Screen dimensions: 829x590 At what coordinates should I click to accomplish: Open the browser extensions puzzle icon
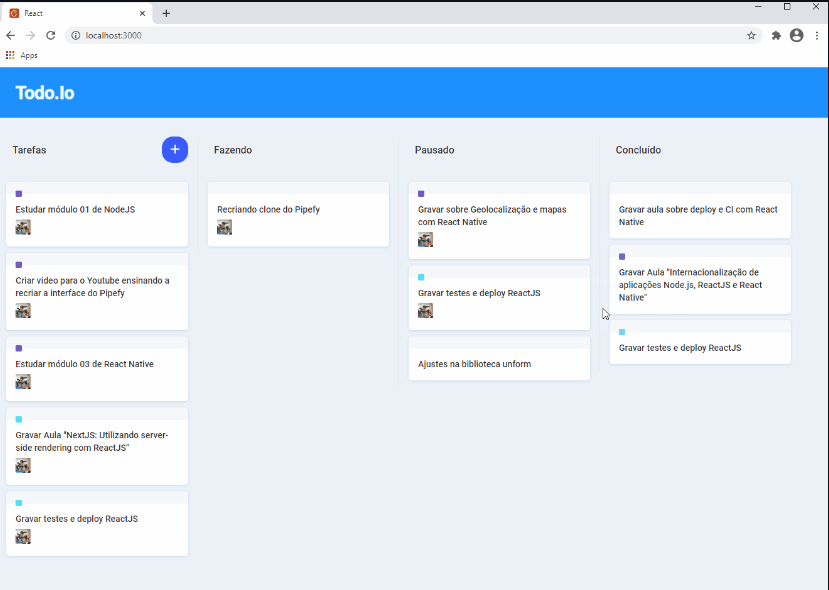[776, 35]
